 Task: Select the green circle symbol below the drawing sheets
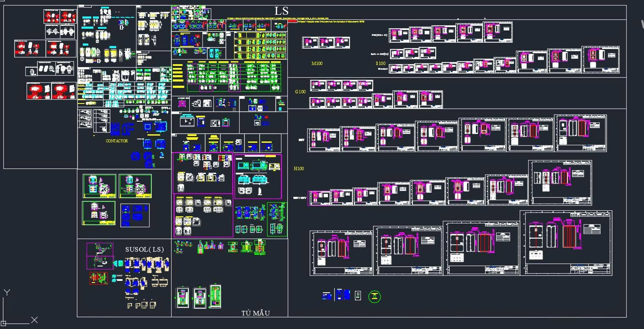tap(375, 296)
